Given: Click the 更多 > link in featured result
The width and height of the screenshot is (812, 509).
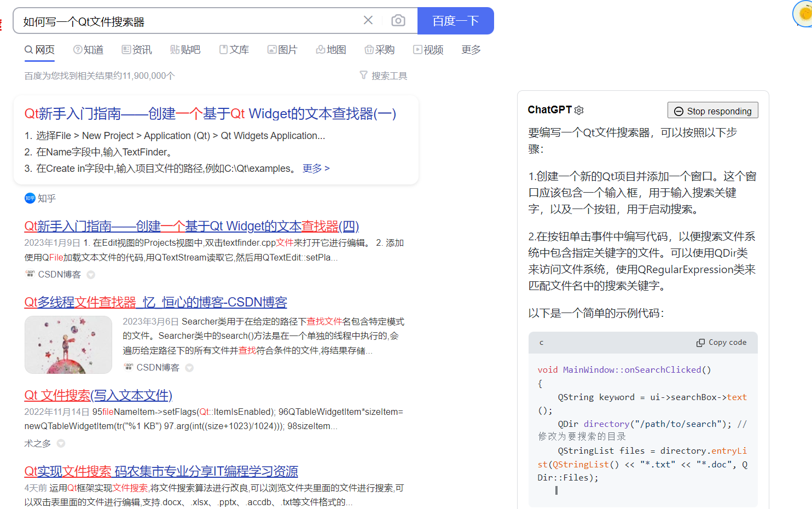Looking at the screenshot, I should click(316, 169).
